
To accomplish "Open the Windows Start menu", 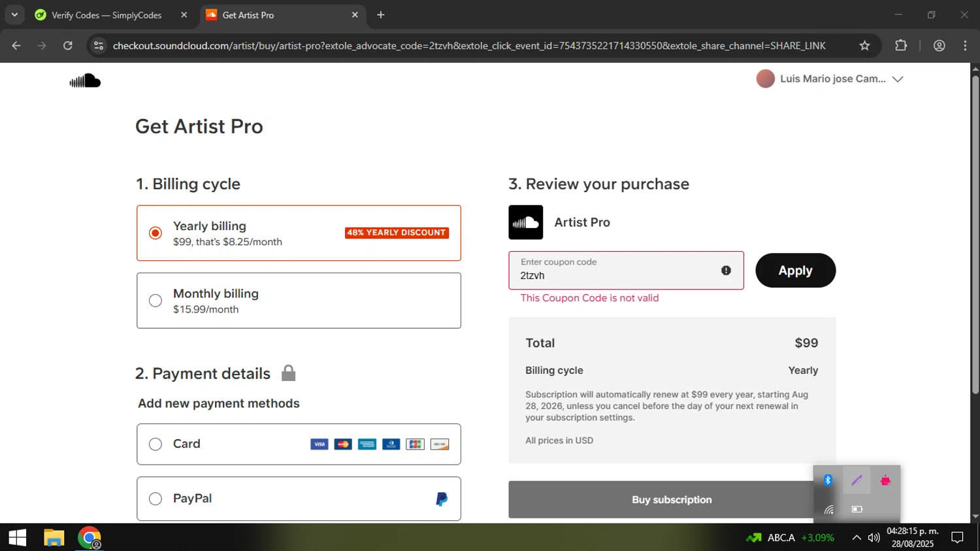I will click(18, 538).
